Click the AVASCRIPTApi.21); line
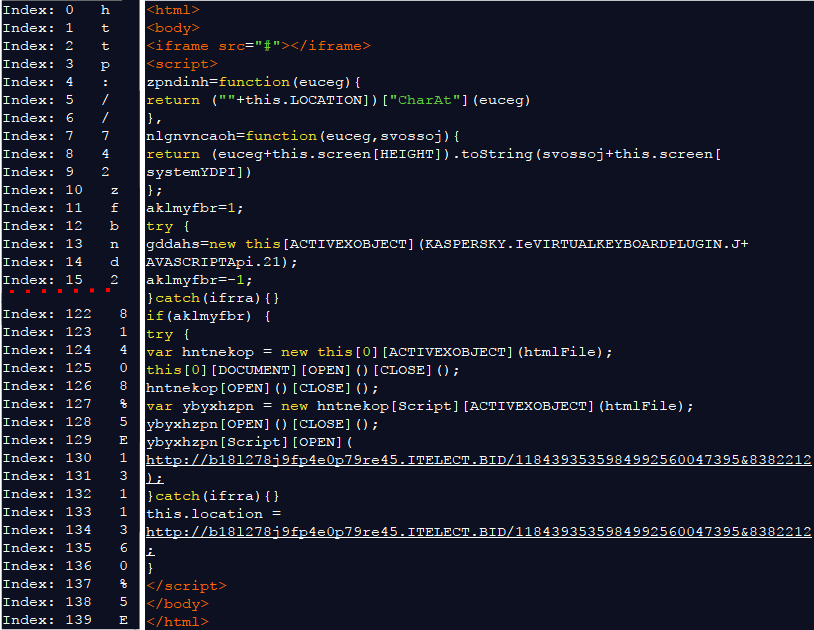The width and height of the screenshot is (814, 630). (222, 262)
